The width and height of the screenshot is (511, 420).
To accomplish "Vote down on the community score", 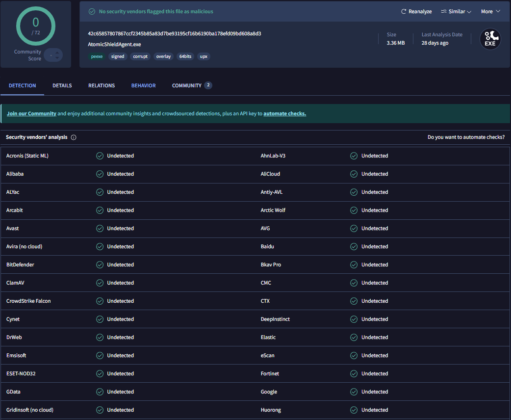I will pyautogui.click(x=57, y=58).
